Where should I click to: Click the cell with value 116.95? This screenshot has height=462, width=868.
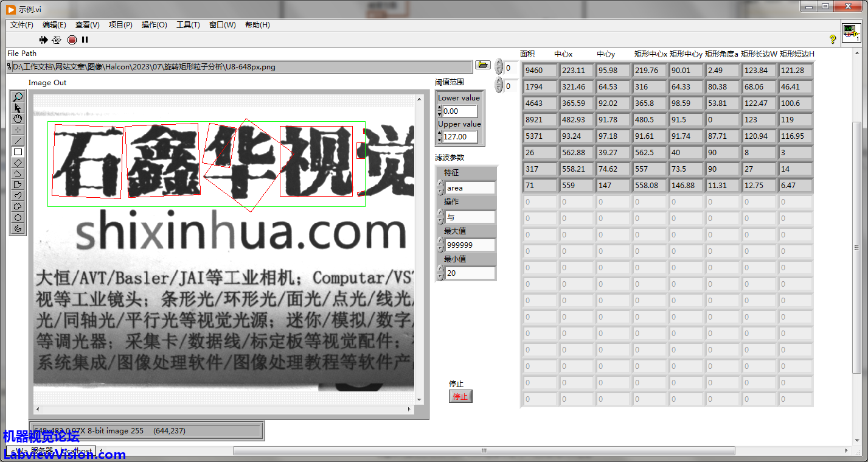[796, 136]
